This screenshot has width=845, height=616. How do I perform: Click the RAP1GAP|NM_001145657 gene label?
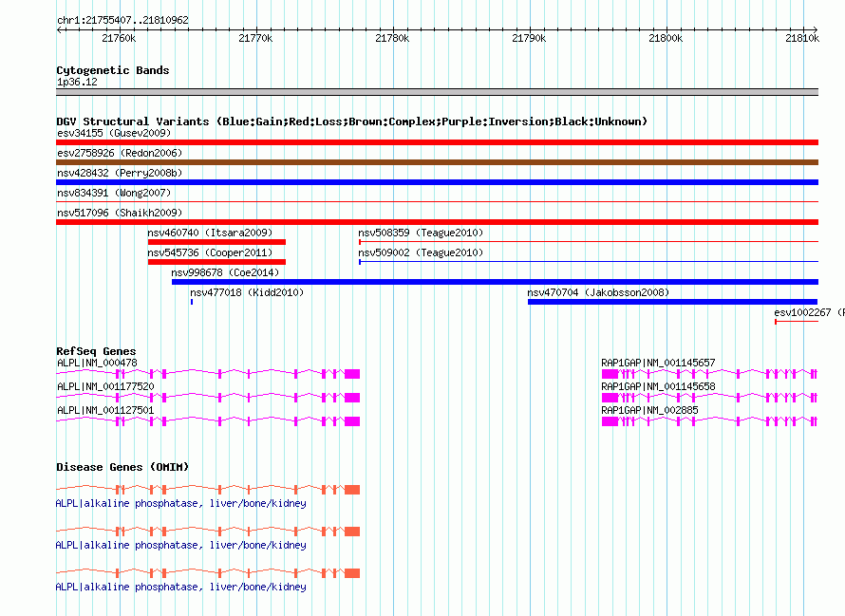658,364
